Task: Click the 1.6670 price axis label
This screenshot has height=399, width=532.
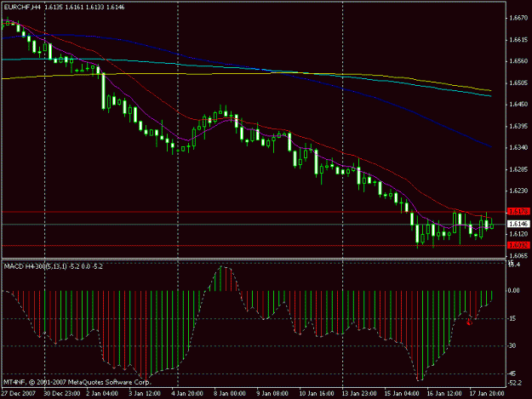Action: click(x=518, y=18)
